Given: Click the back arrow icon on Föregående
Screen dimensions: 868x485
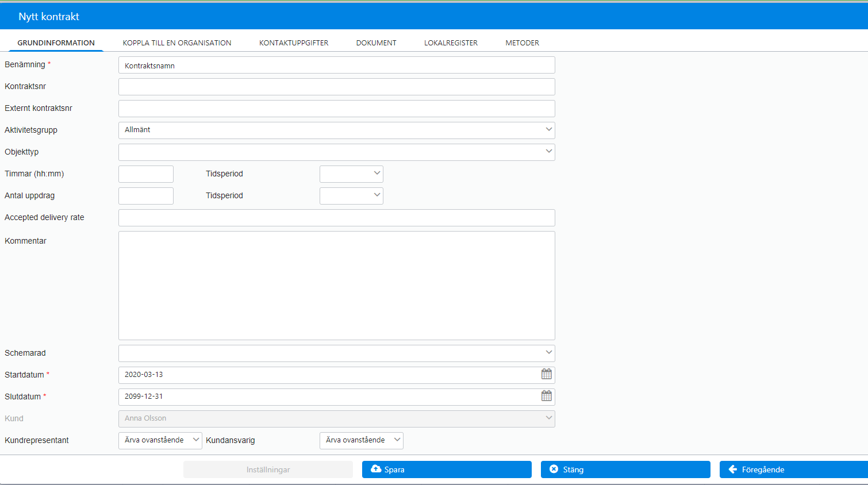Looking at the screenshot, I should pyautogui.click(x=733, y=469).
